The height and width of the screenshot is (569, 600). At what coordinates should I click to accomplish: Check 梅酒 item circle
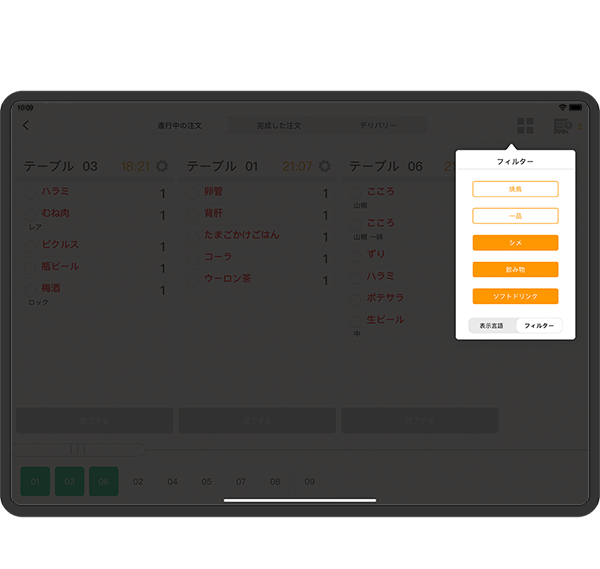[30, 290]
